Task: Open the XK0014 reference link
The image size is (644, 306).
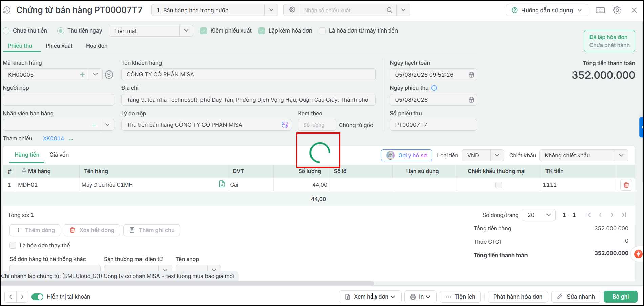Action: (53, 138)
